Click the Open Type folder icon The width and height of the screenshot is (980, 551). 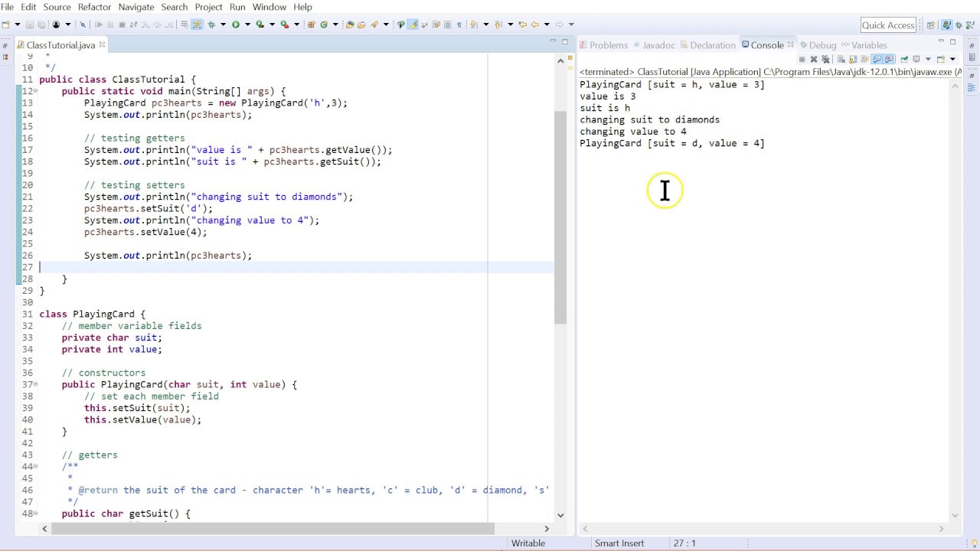(349, 24)
